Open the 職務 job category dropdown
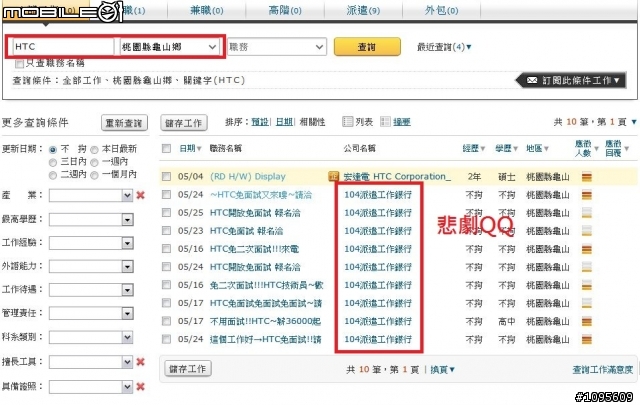Viewport: 640px width, 405px height. [276, 47]
